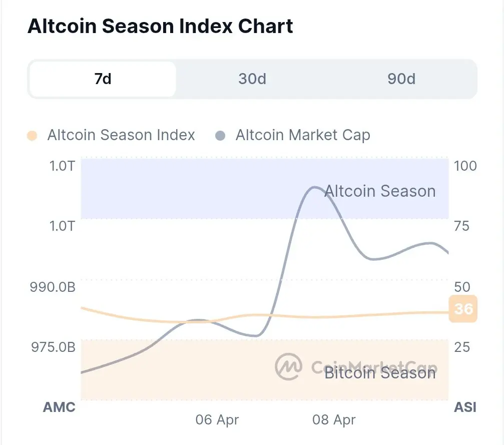Viewport: 504px width, 445px height.
Task: Click the 08 Apr date axis label
Action: point(334,420)
